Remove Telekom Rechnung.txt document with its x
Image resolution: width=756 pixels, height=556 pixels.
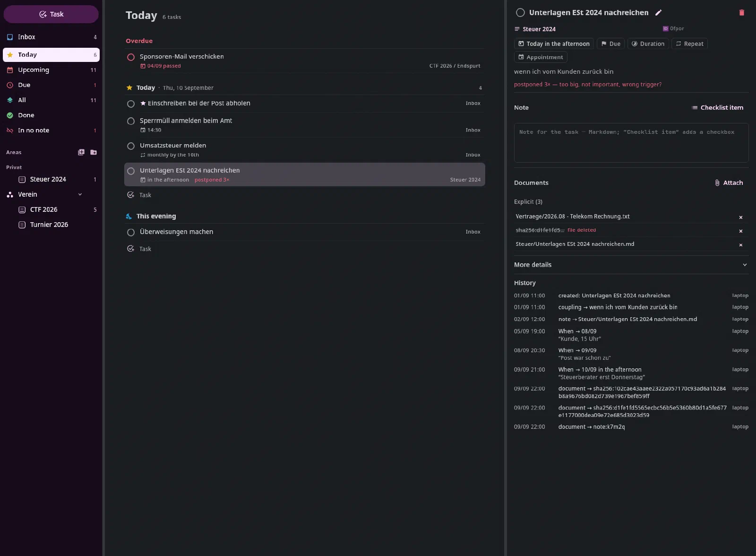pos(740,217)
